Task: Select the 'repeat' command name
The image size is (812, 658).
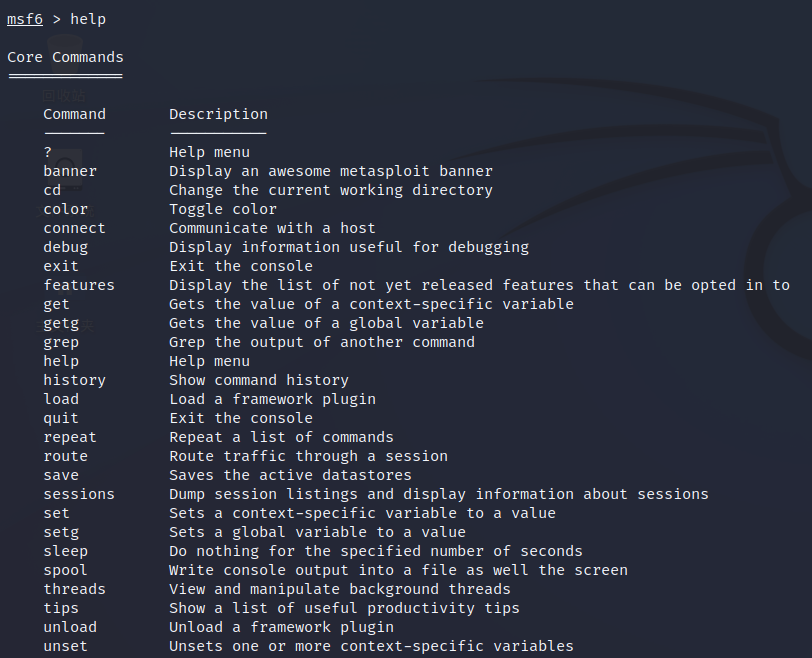Action: pyautogui.click(x=70, y=437)
